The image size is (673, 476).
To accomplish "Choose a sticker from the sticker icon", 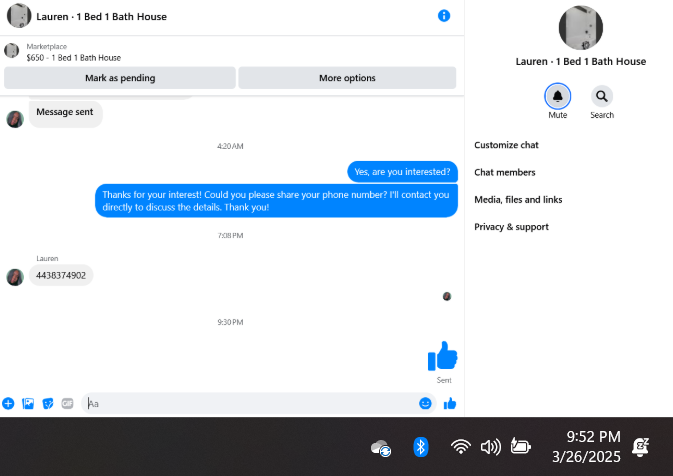I will coord(48,403).
